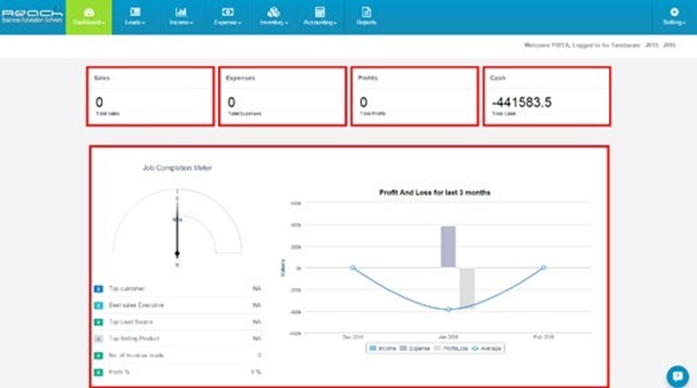
Task: Click the Reach logo
Action: tap(32, 16)
